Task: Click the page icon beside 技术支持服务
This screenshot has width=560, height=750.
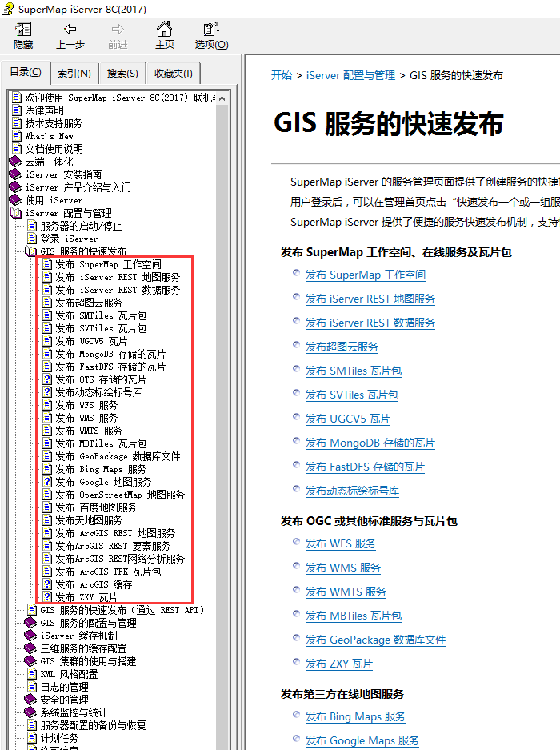Action: (x=18, y=123)
